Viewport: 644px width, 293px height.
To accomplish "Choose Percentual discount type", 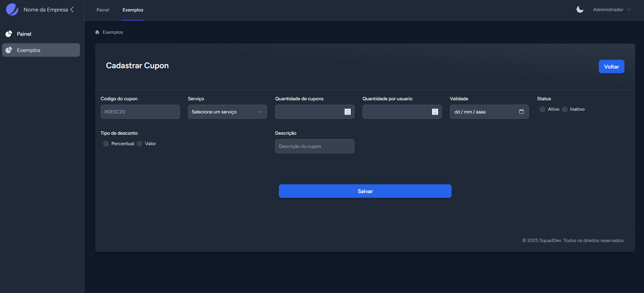I will pos(106,144).
